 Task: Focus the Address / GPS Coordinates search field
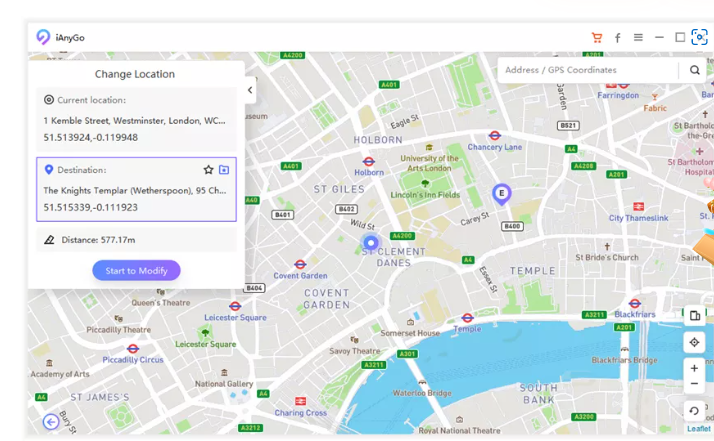point(587,70)
